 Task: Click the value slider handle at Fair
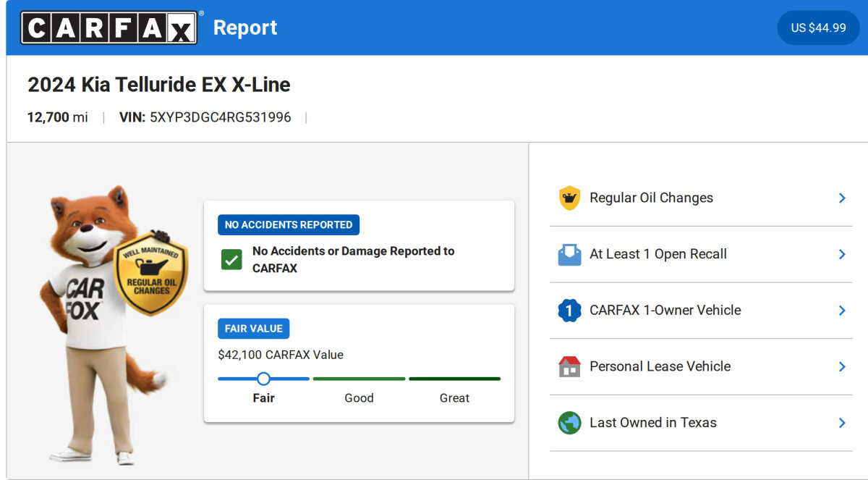click(x=263, y=379)
